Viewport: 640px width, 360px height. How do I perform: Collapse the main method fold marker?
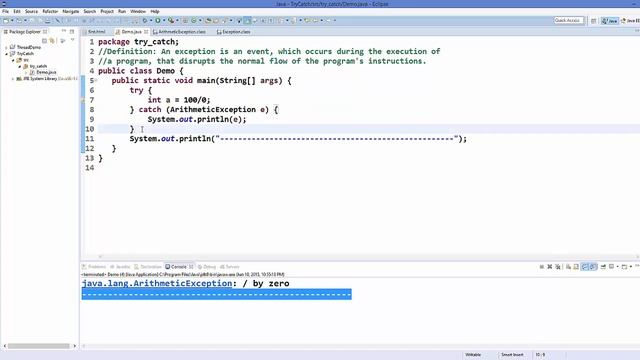[x=96, y=80]
